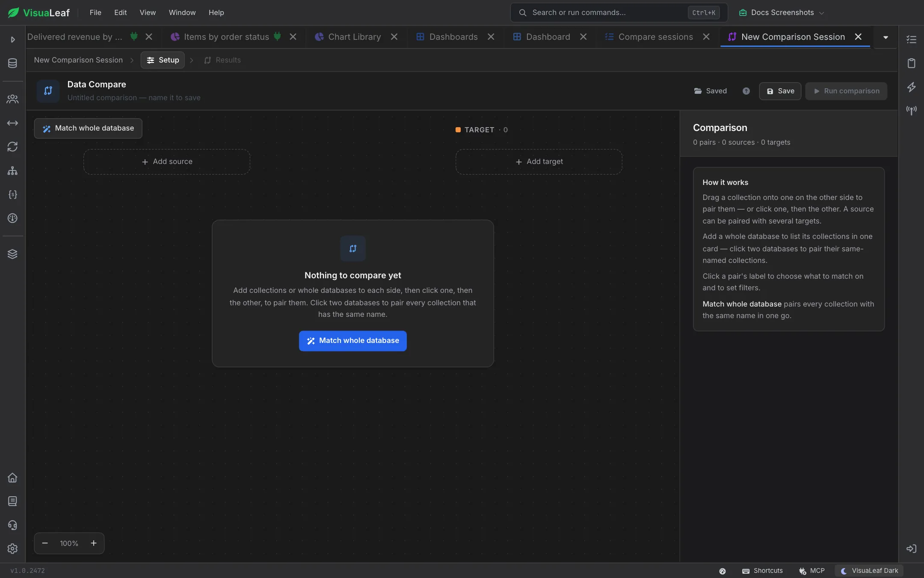
Task: Click the blue Match whole database button
Action: point(352,341)
